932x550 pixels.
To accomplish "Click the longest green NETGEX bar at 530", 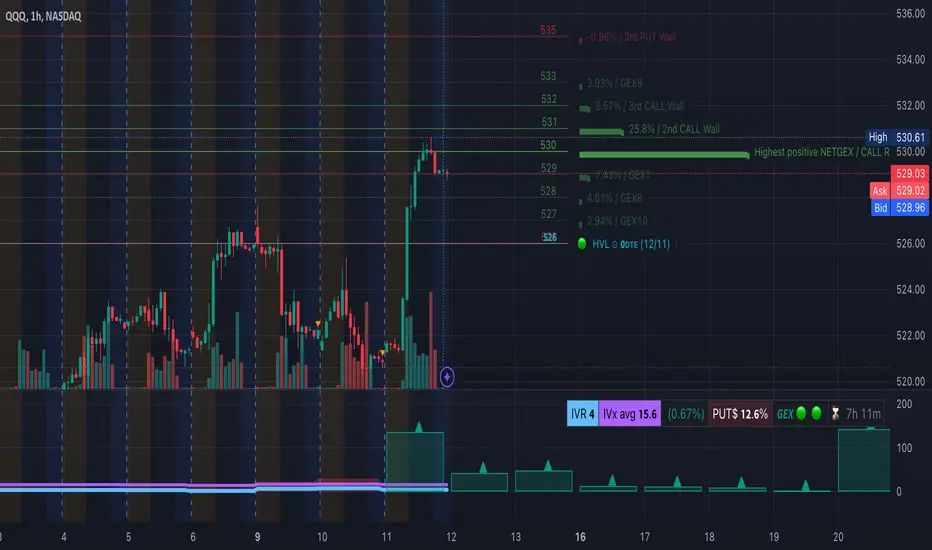I will 664,155.
